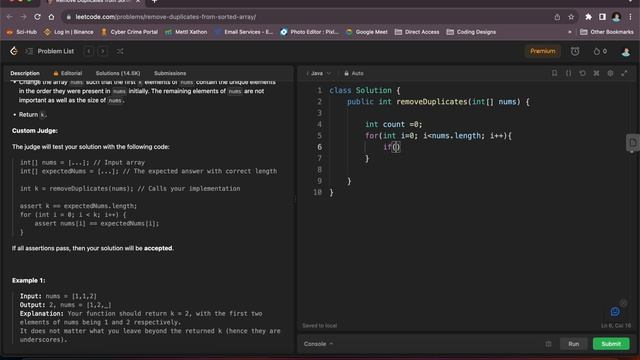
Task: Open the Mettl Xathon bookmark
Action: (186, 32)
